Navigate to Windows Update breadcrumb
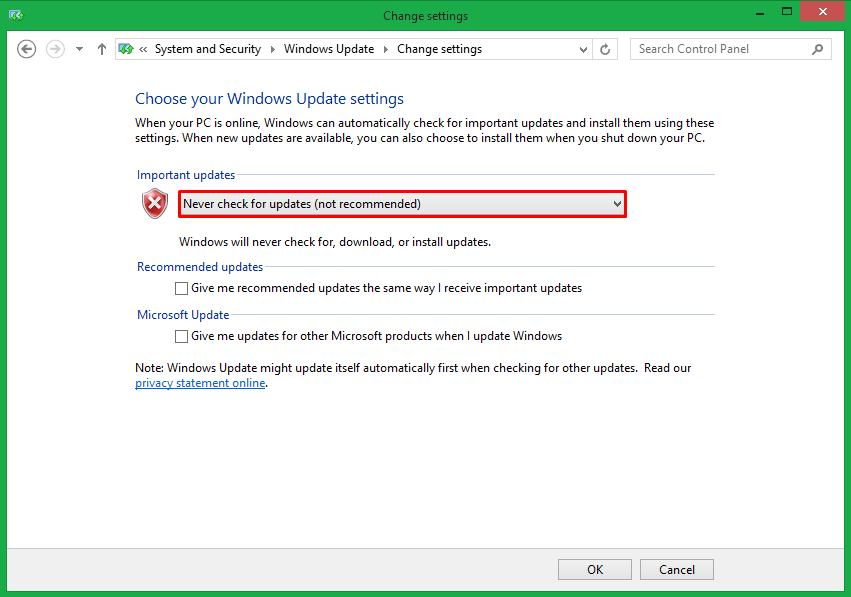The height and width of the screenshot is (597, 851). [329, 48]
